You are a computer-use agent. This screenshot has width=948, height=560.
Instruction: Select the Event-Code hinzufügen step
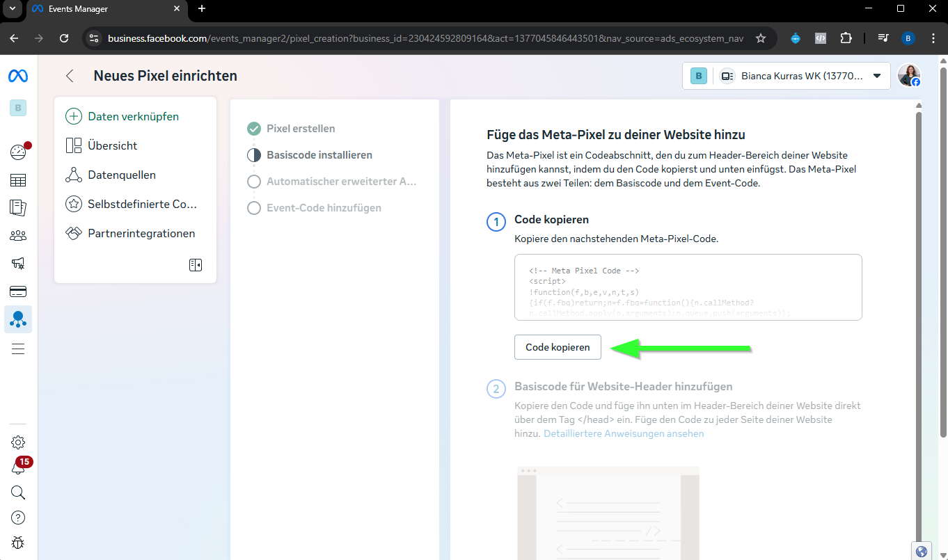pyautogui.click(x=314, y=208)
